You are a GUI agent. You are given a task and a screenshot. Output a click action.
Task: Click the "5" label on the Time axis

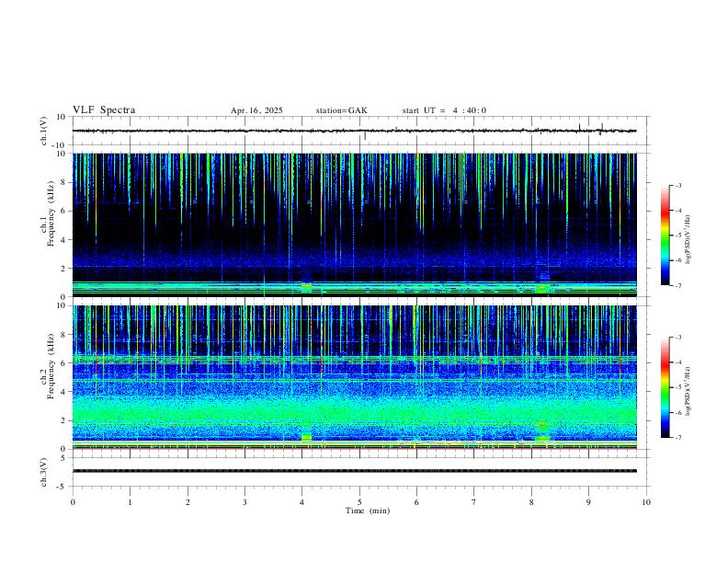359,502
